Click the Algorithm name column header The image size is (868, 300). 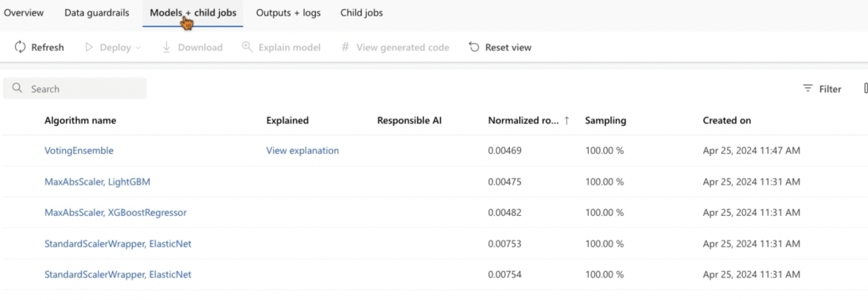coord(80,121)
